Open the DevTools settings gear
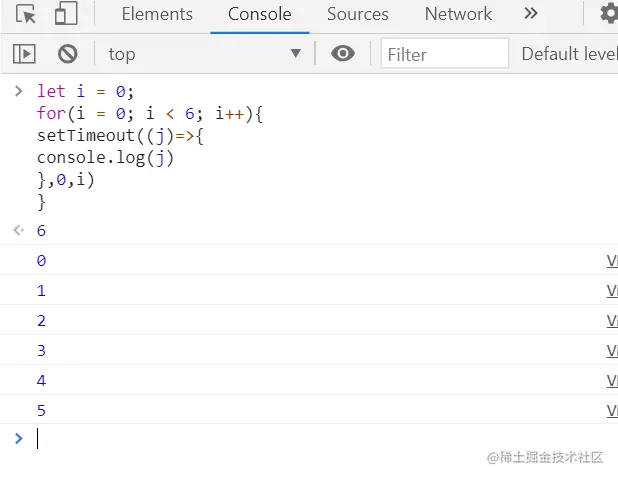618x479 pixels. [608, 14]
